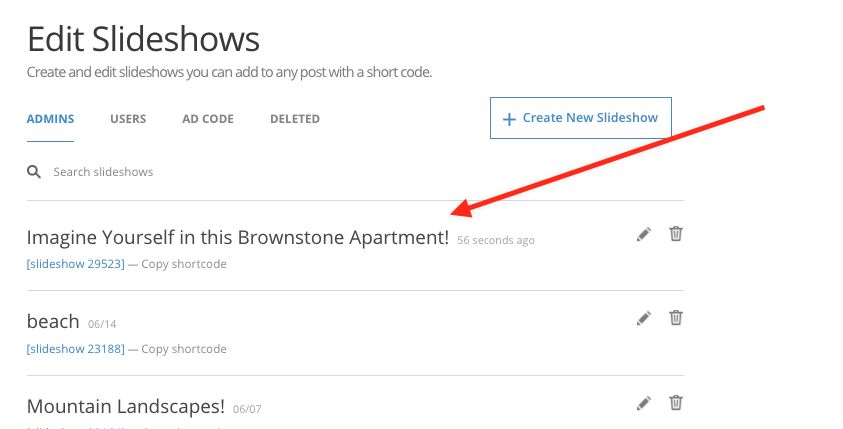Click the magnifying glass search icon
Screen dimensions: 843x429
(34, 172)
